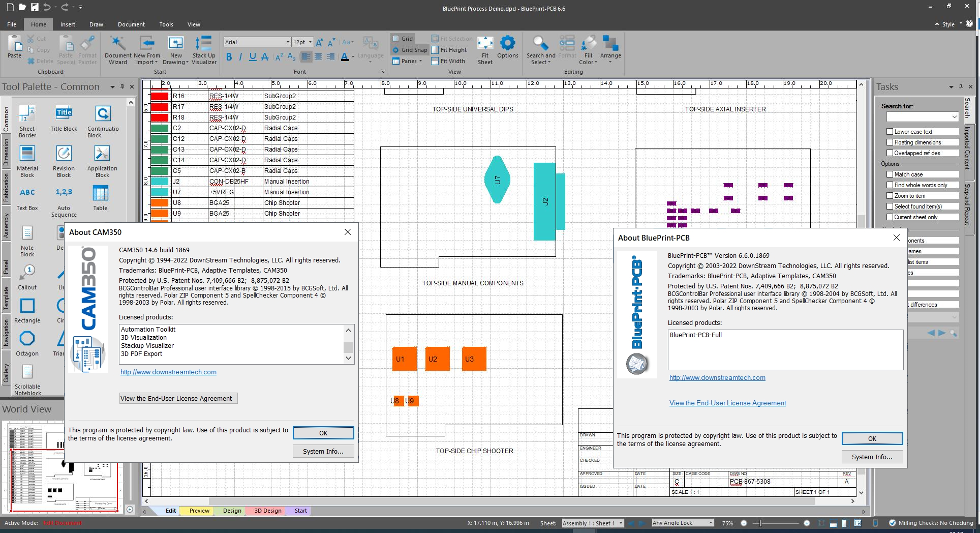Click System Info in About CAM350
The height and width of the screenshot is (533, 980).
tap(323, 451)
